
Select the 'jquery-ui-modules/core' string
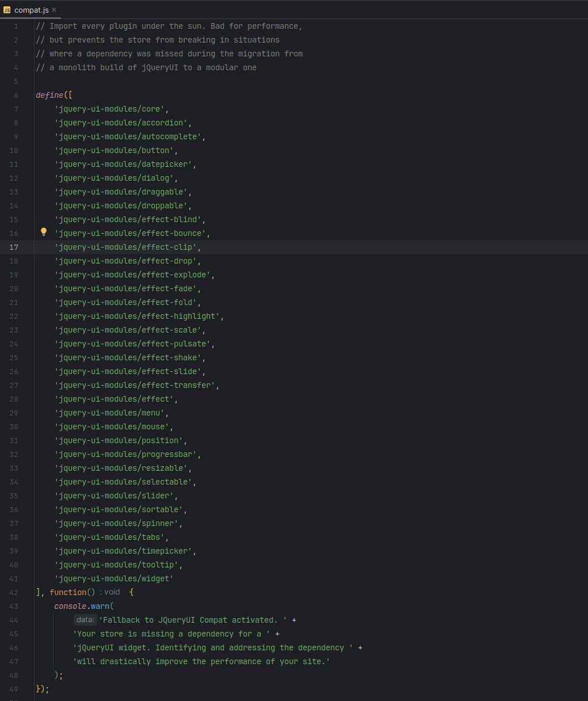point(109,108)
